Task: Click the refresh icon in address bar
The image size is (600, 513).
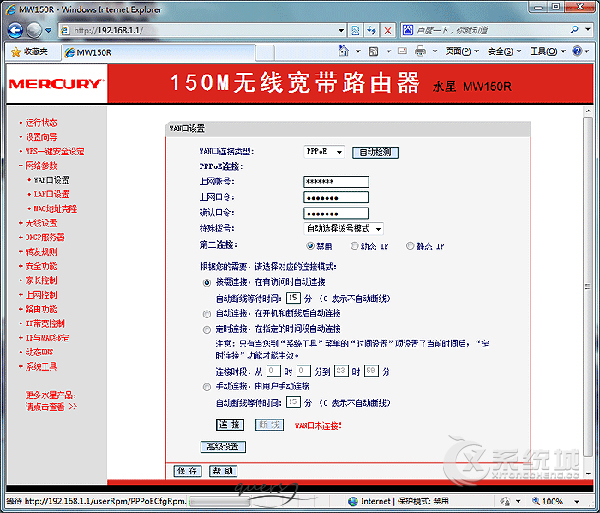Action: [x=371, y=30]
